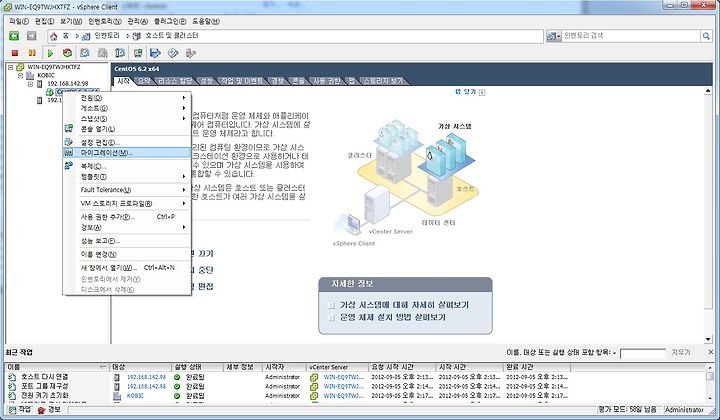Click the Launch Console toolbar icon
Viewport: 720px width, 420px height.
point(138,53)
